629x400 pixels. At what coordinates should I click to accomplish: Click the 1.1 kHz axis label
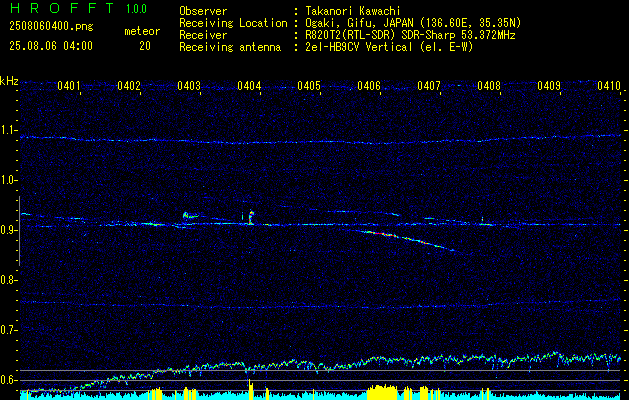tap(8, 130)
